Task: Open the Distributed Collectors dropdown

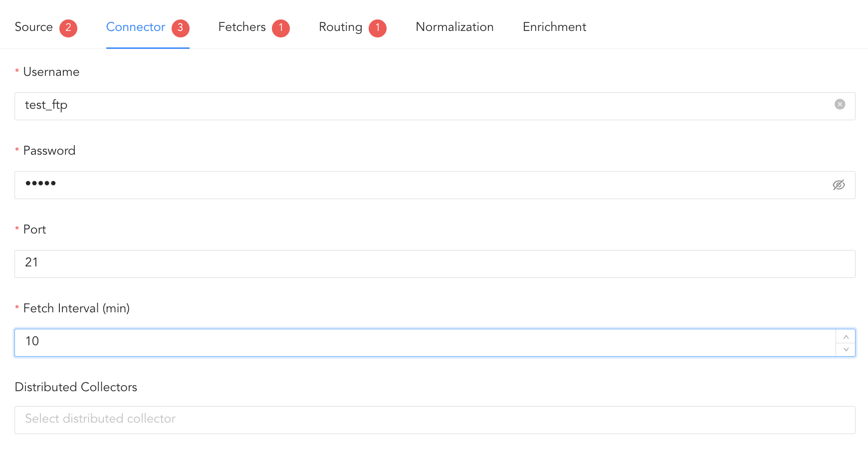Action: coord(434,420)
